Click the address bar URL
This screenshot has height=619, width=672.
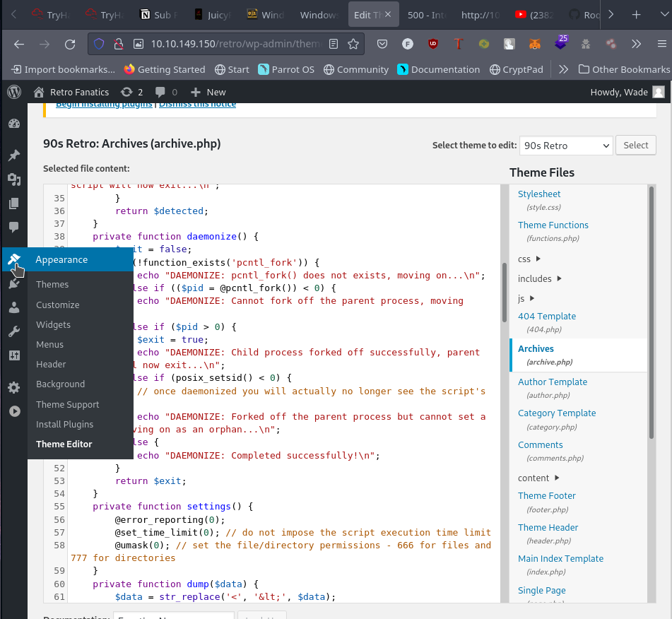[x=235, y=44]
